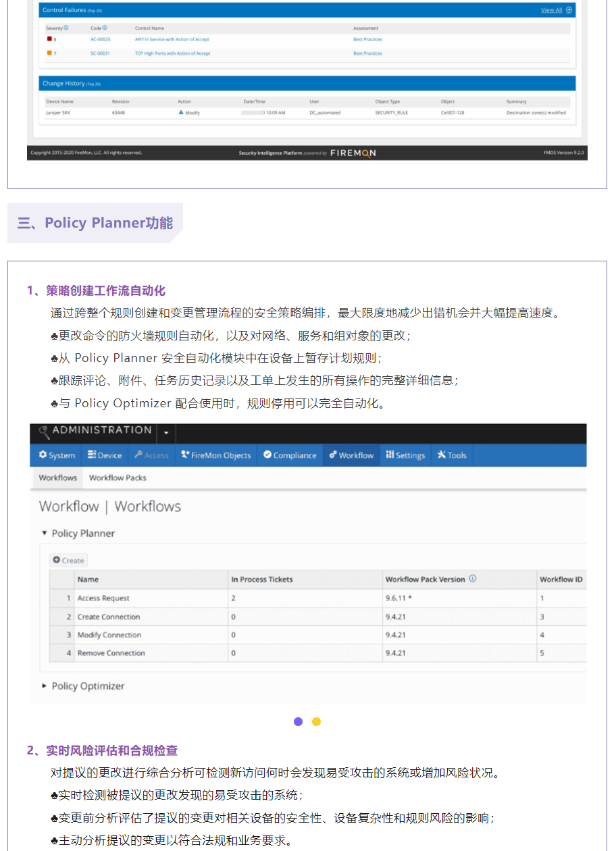Screen dimensions: 616x851
Task: Open control code SC-00031
Action: coord(101,53)
